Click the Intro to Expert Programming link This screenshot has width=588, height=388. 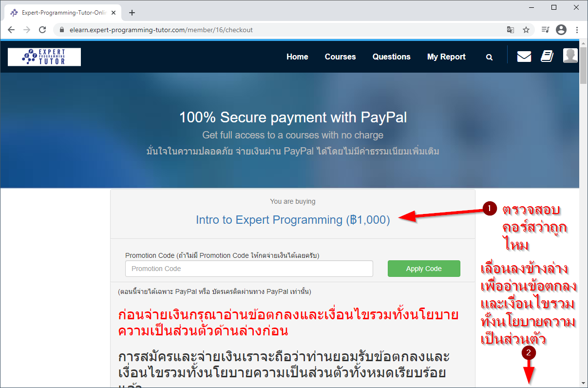click(293, 220)
